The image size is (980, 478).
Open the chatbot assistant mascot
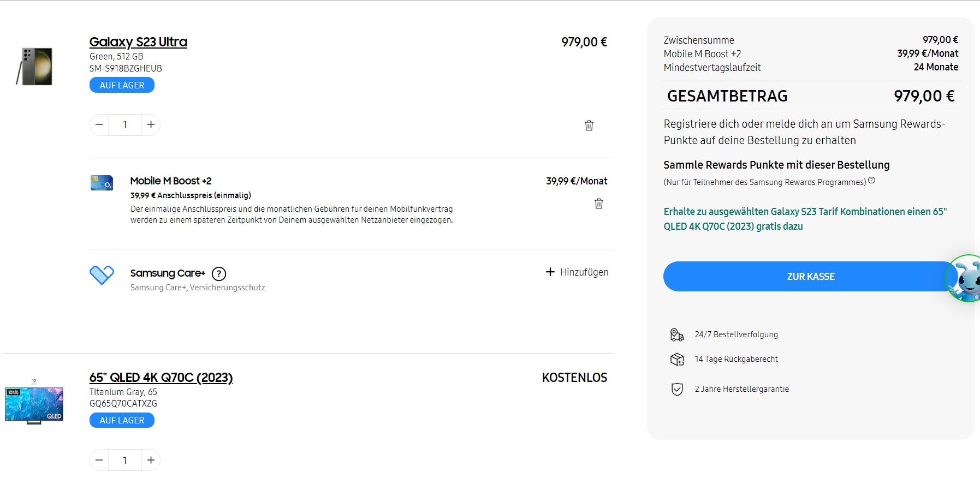(965, 278)
